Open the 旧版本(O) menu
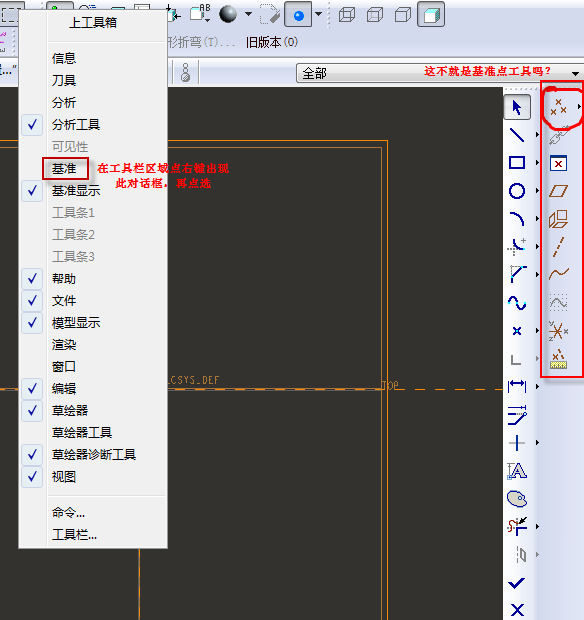 [x=272, y=42]
